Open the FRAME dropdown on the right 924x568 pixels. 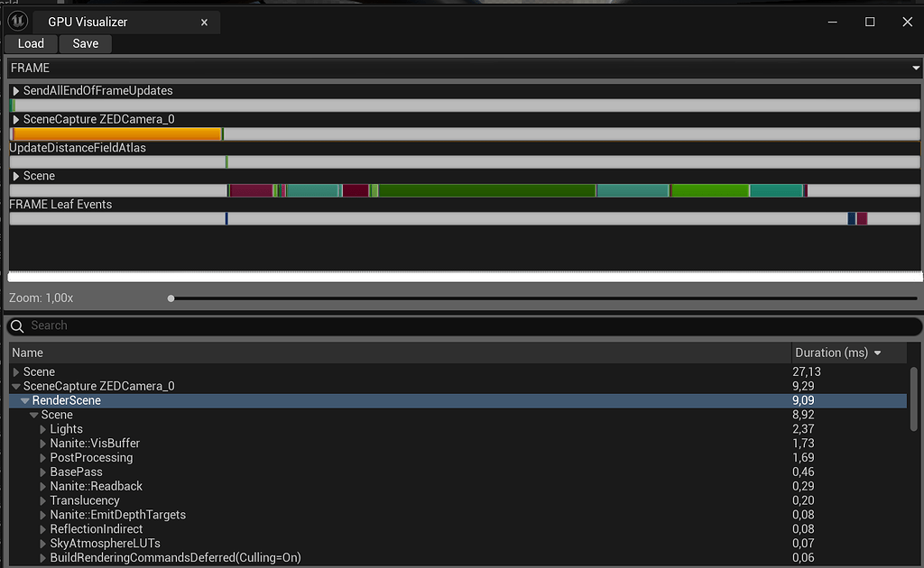pyautogui.click(x=915, y=67)
